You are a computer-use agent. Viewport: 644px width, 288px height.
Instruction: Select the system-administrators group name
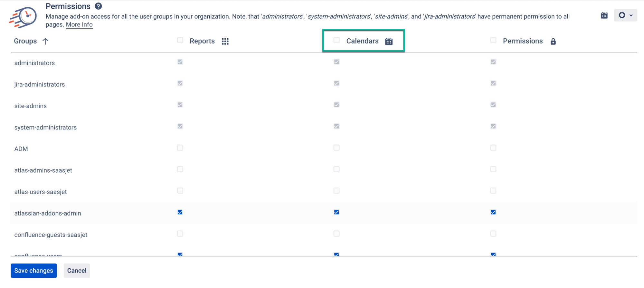pos(45,128)
